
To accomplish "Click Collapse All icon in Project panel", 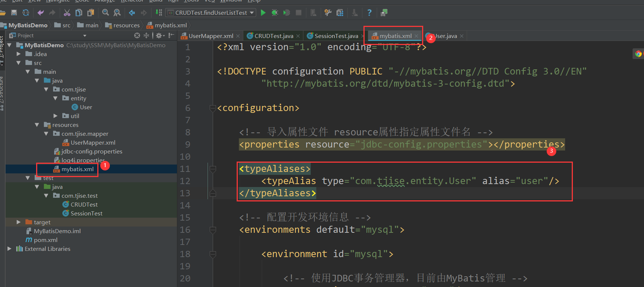I will (146, 35).
